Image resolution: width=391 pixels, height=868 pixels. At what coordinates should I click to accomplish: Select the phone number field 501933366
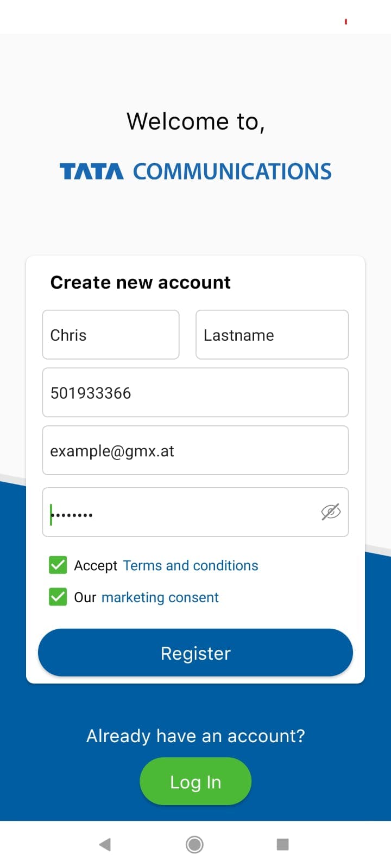[195, 393]
